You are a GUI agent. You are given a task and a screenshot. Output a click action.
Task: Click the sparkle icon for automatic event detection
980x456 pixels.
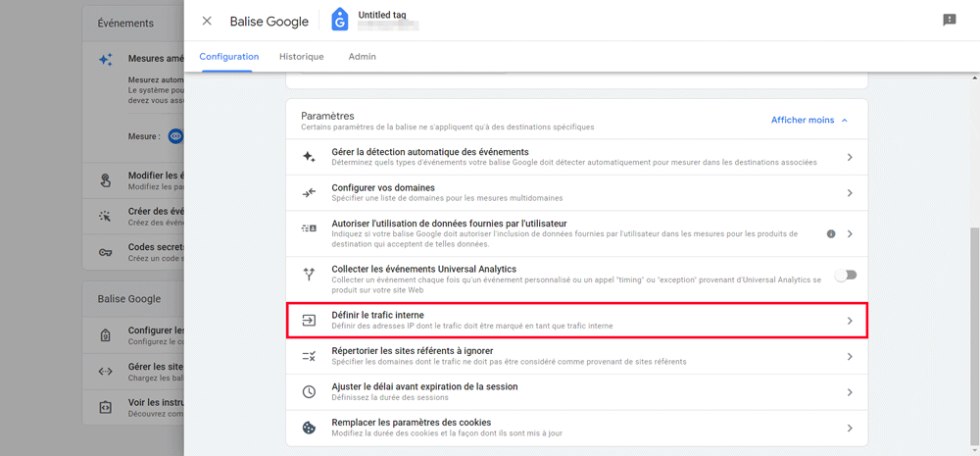[309, 157]
